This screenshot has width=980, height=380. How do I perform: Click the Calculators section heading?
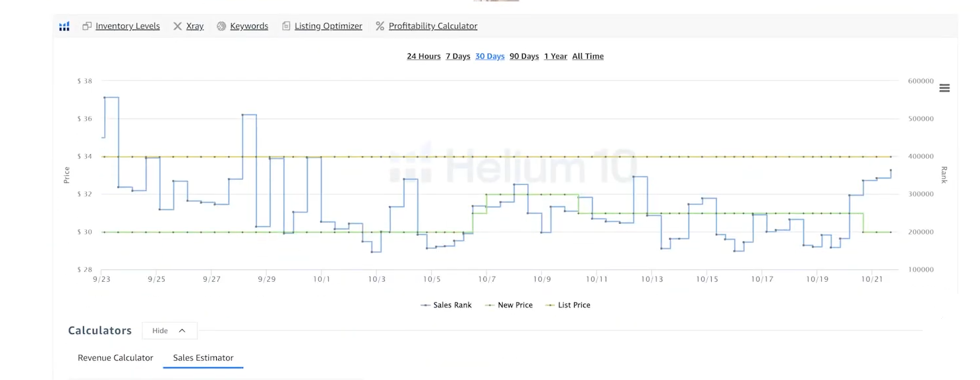coord(100,331)
